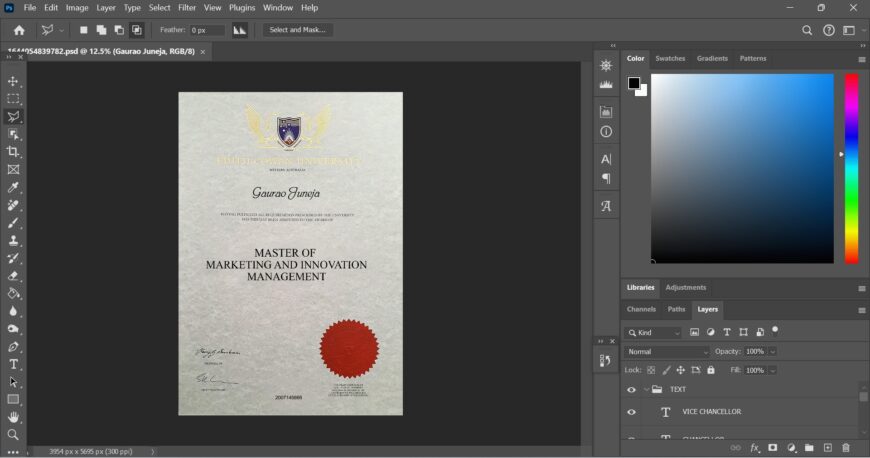Open the Normal blend mode dropdown
The height and width of the screenshot is (458, 870).
point(667,351)
